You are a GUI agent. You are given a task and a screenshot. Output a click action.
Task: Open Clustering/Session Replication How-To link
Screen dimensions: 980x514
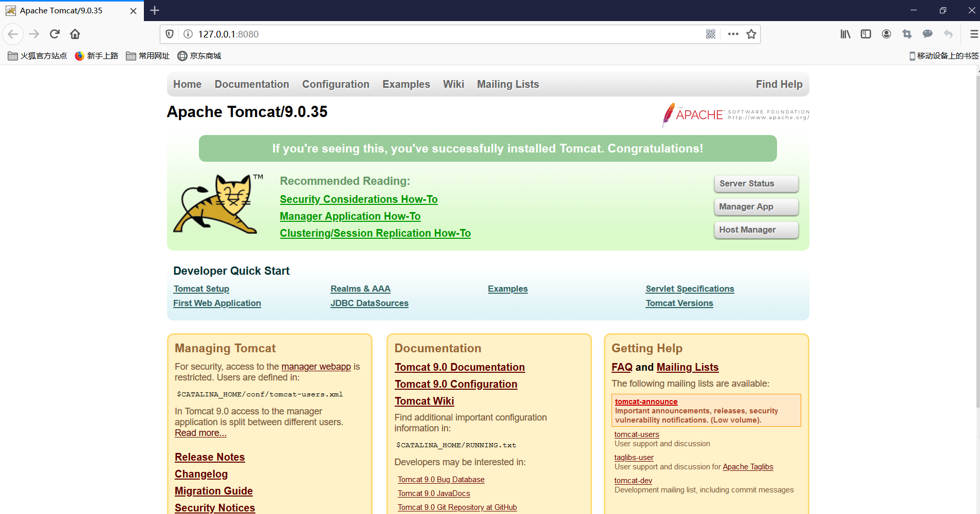click(375, 233)
